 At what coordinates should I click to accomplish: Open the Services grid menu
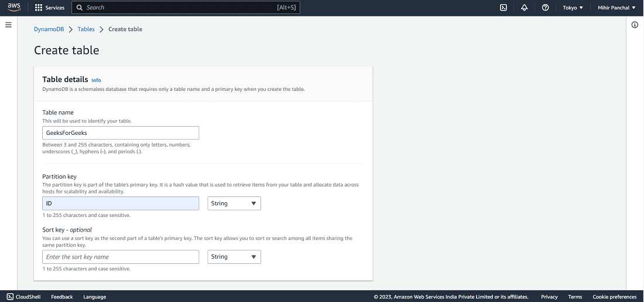click(x=50, y=8)
